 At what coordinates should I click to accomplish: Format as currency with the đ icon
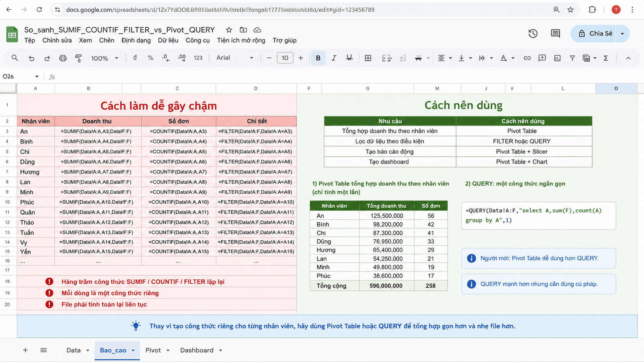[x=135, y=58]
